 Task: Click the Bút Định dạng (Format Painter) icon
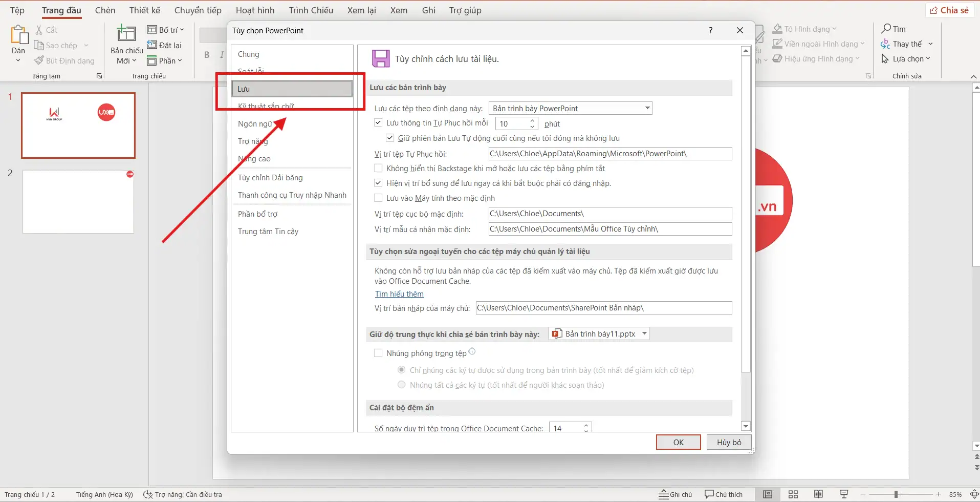coord(39,60)
